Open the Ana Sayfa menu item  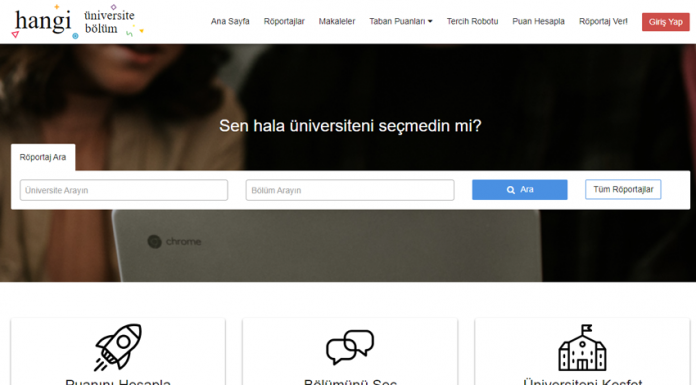(230, 21)
